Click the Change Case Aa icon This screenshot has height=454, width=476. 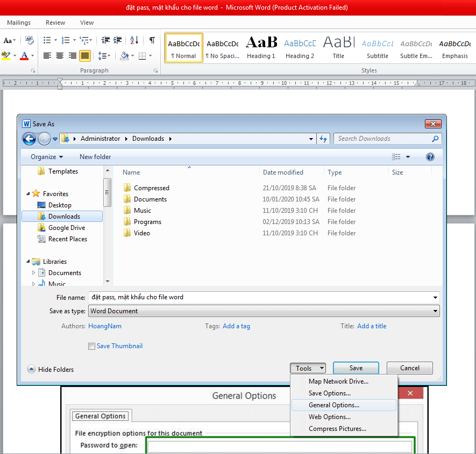click(x=8, y=40)
